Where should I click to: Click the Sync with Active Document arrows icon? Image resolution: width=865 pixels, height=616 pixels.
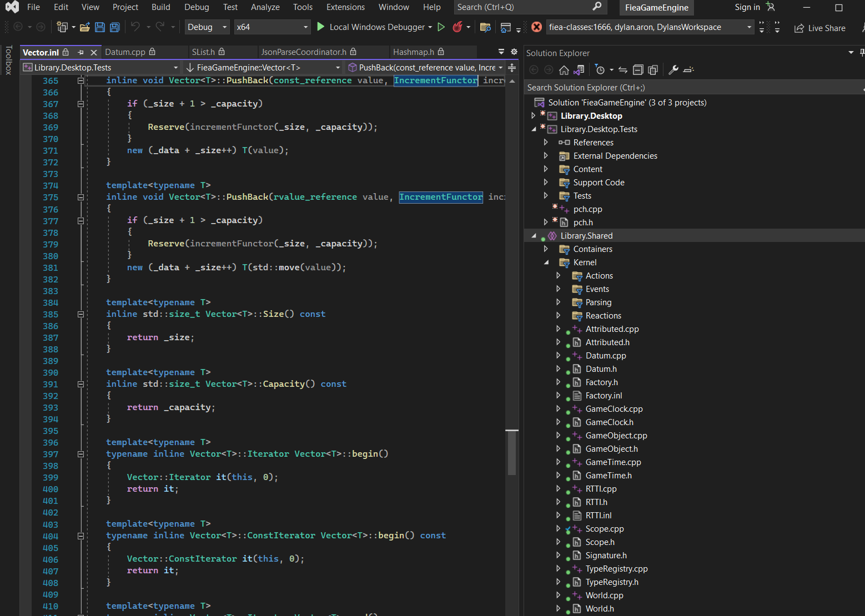pyautogui.click(x=623, y=70)
